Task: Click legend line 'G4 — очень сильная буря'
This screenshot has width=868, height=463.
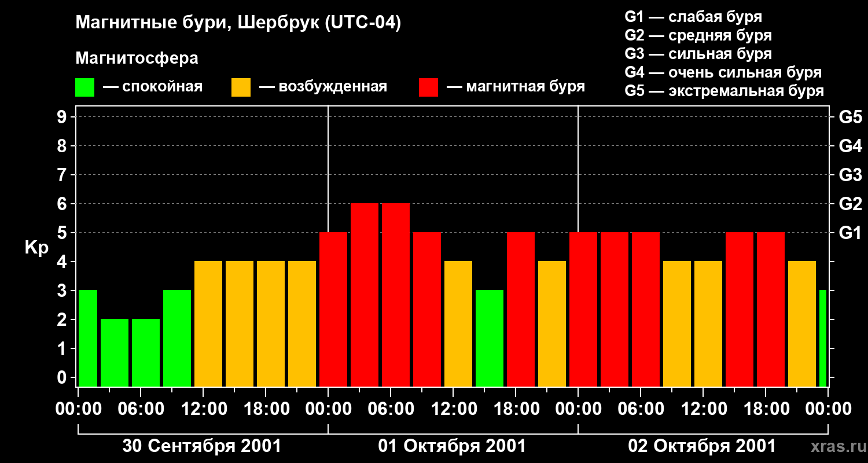Action: click(723, 72)
